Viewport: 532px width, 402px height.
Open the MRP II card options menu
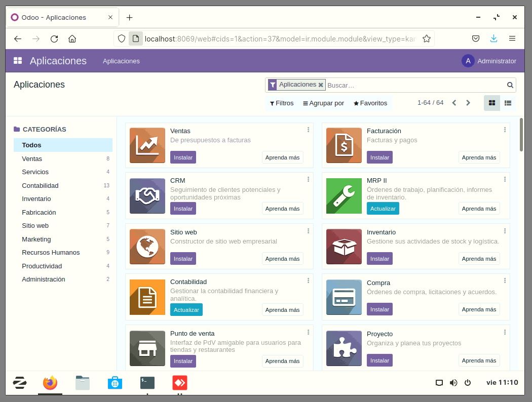[x=505, y=179]
